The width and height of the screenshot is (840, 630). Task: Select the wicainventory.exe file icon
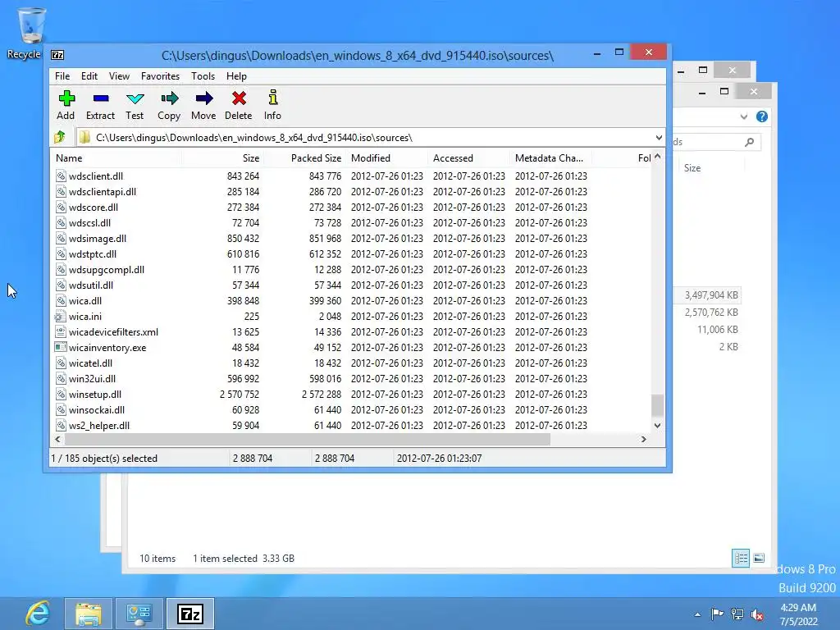(61, 347)
